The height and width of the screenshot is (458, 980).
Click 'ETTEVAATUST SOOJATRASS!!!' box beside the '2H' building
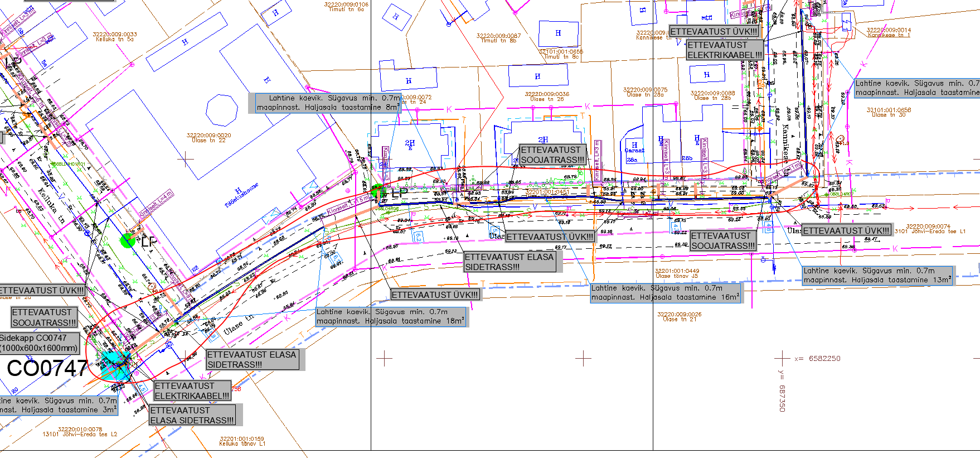[552, 155]
